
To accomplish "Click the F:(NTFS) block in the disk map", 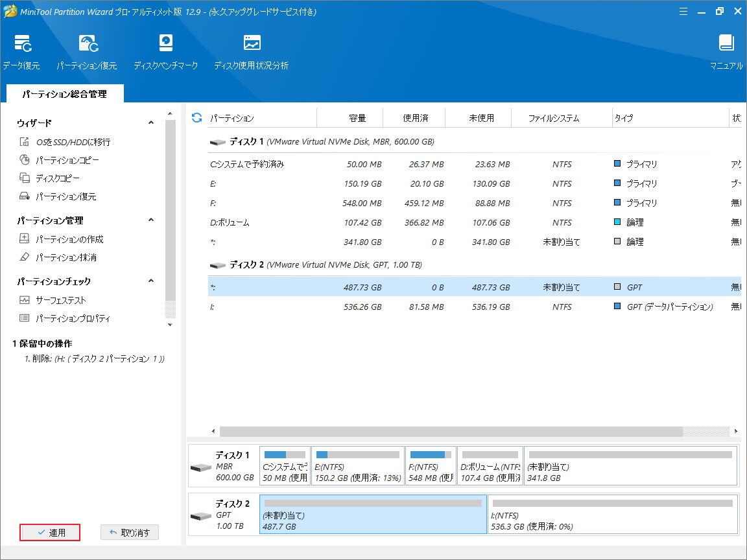I will [431, 466].
